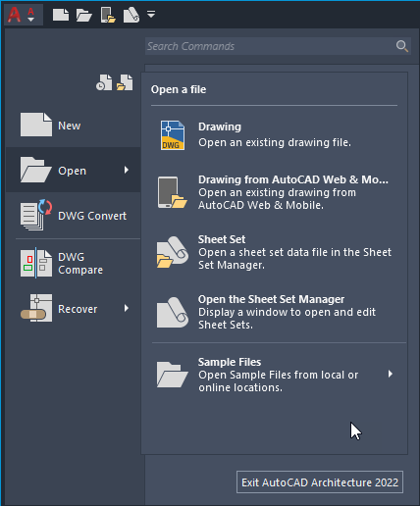This screenshot has width=420, height=506.
Task: Select New in the application menu
Action: [x=74, y=126]
